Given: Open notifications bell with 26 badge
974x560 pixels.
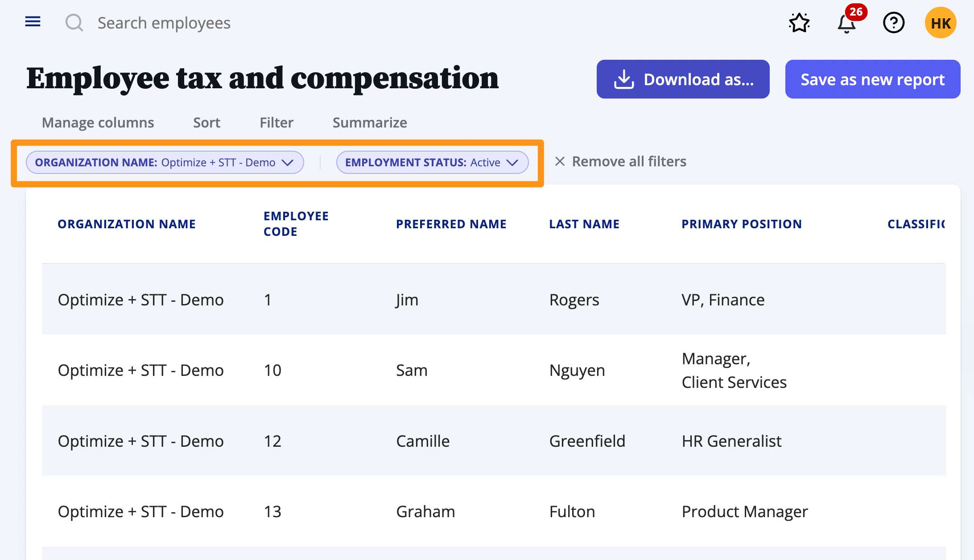Looking at the screenshot, I should (847, 23).
